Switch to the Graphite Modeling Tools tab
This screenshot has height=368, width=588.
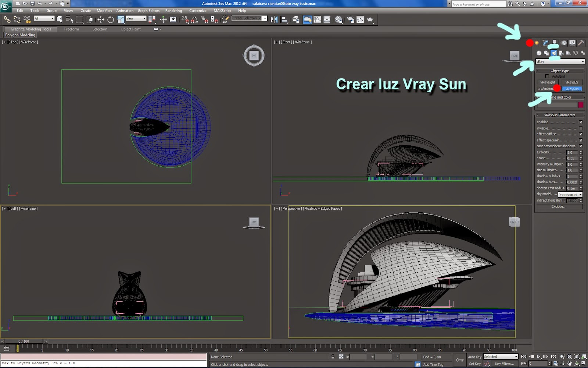click(x=31, y=29)
